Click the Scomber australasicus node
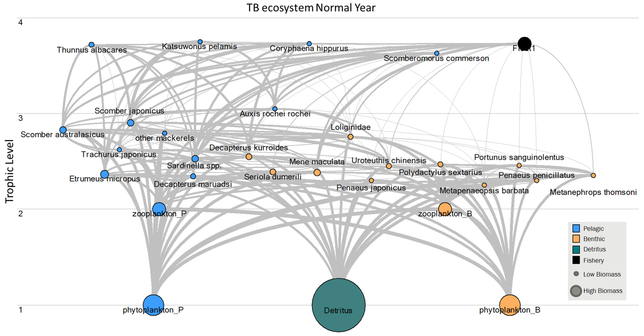The height and width of the screenshot is (336, 644). pyautogui.click(x=63, y=130)
